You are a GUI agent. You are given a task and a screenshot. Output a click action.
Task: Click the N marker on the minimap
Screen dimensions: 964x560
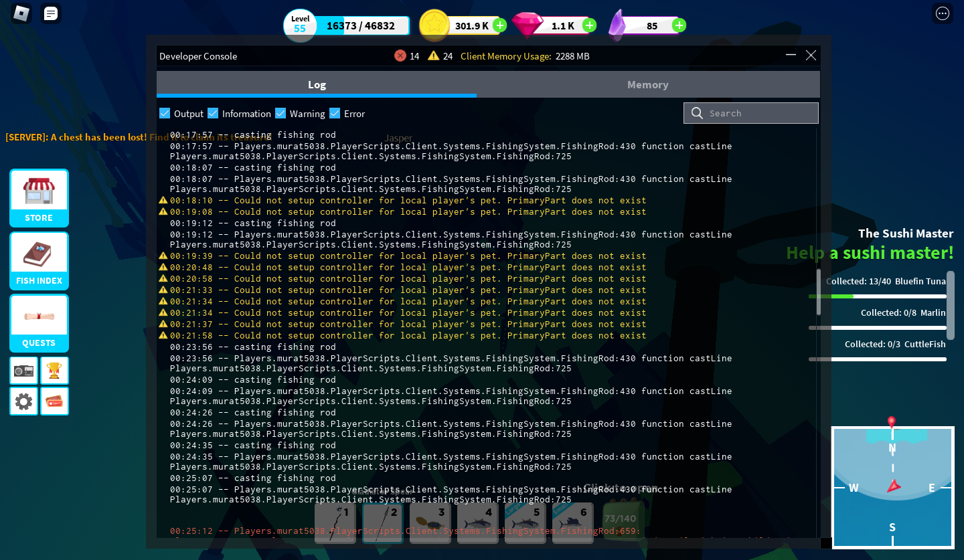tap(892, 448)
